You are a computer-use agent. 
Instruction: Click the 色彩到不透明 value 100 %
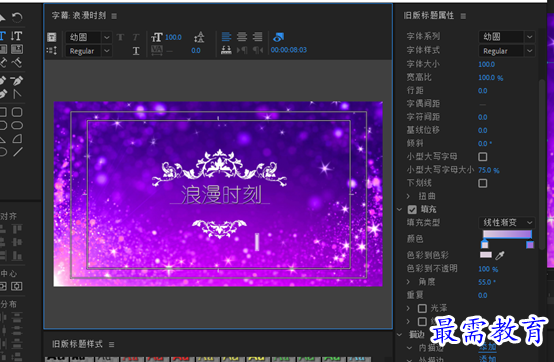point(488,269)
